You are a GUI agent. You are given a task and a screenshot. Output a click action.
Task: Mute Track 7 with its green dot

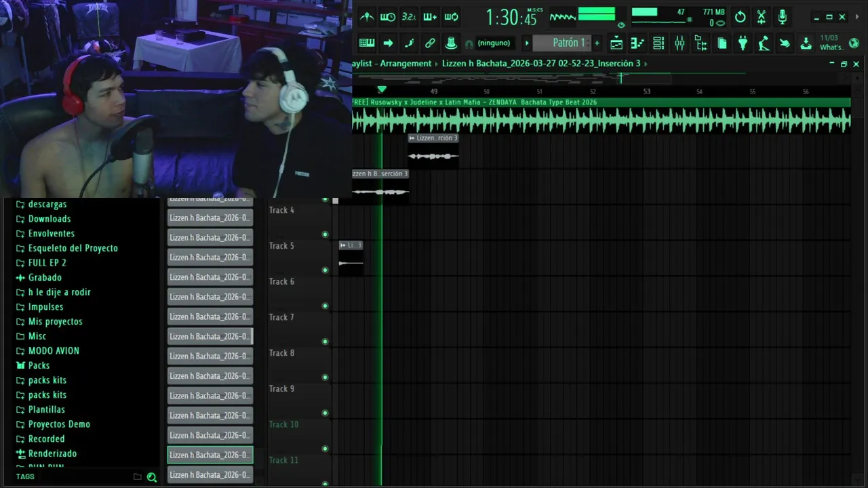tap(325, 342)
